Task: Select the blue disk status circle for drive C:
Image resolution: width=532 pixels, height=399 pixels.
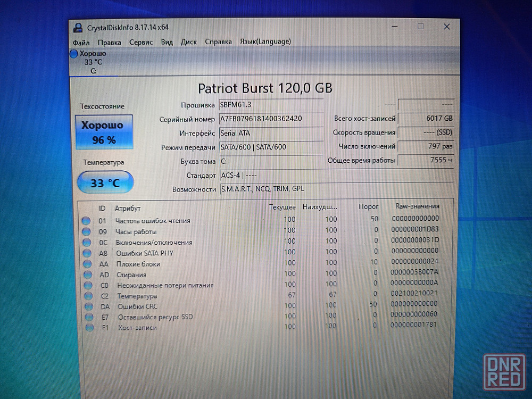Action: tap(74, 53)
